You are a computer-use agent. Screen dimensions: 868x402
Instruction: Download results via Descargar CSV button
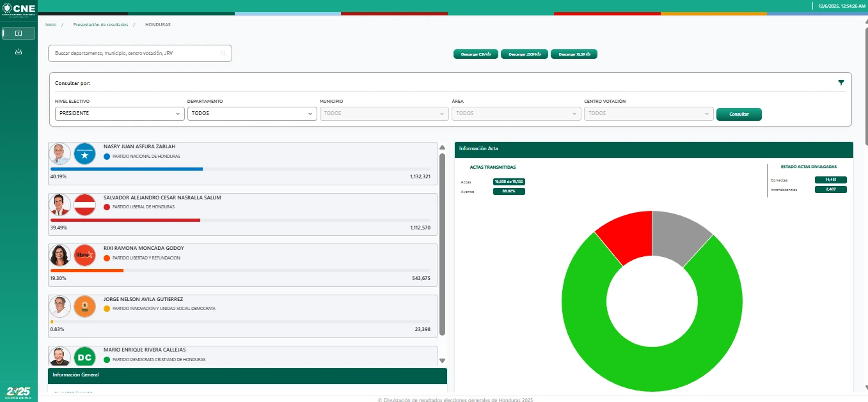coord(475,54)
